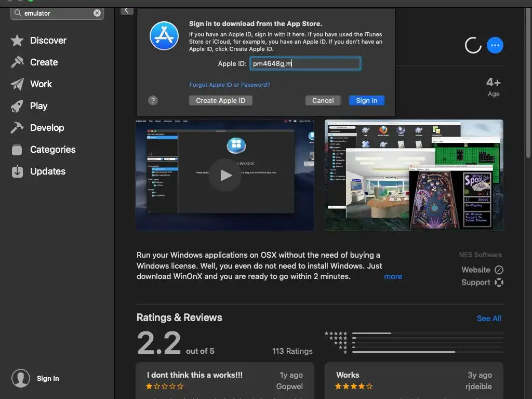
Task: Click the four-star rating on Works review
Action: click(353, 386)
